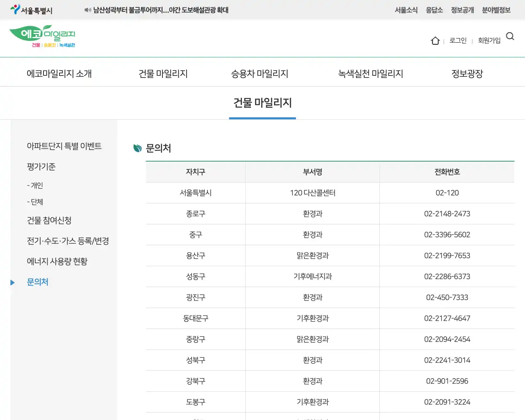Screen dimensions: 525x420
Task: Click the 부서명 column header
Action: click(313, 172)
